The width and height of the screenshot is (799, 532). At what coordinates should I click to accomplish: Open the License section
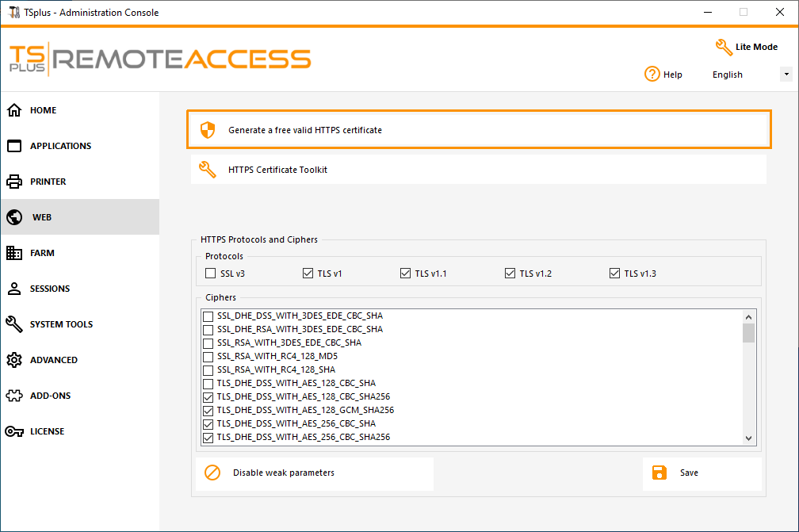pyautogui.click(x=44, y=431)
